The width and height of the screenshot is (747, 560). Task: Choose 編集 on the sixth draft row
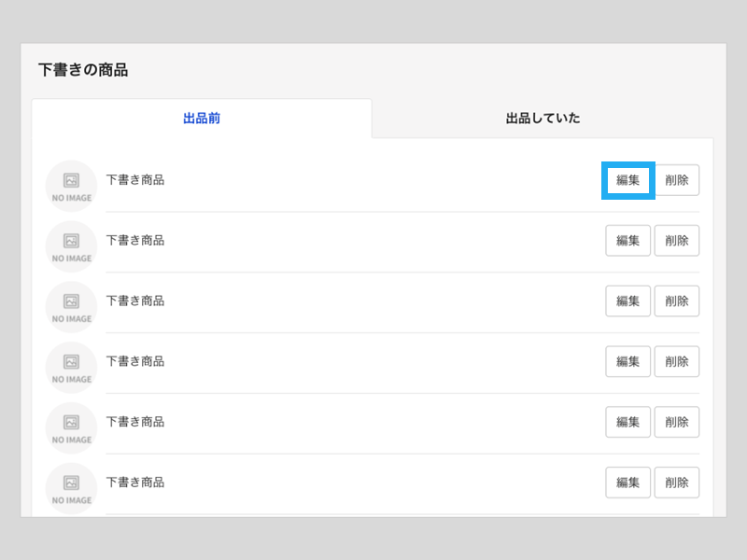(x=627, y=483)
